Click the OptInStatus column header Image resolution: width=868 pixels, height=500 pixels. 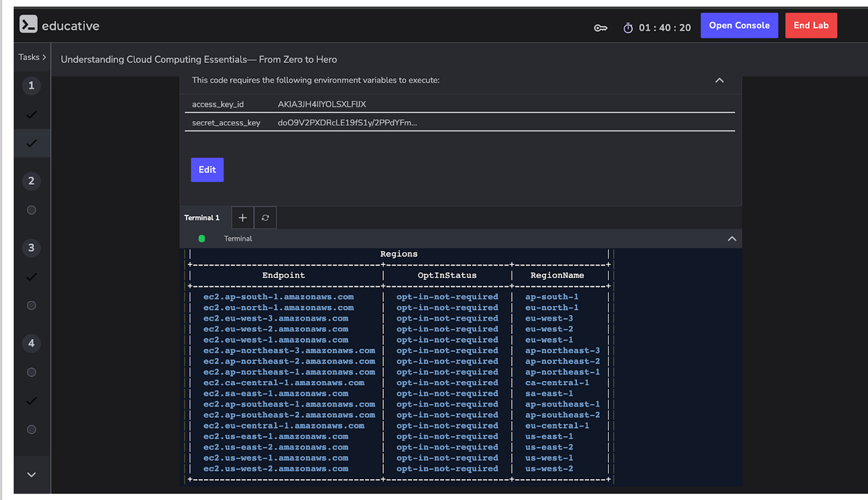point(447,276)
